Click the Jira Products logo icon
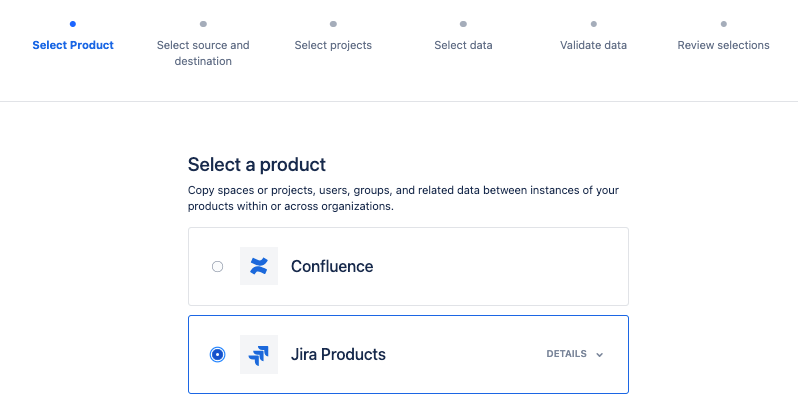The image size is (798, 408). pos(259,354)
